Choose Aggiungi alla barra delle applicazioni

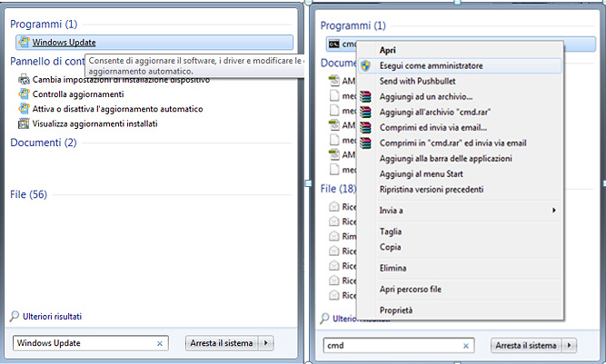tap(445, 158)
